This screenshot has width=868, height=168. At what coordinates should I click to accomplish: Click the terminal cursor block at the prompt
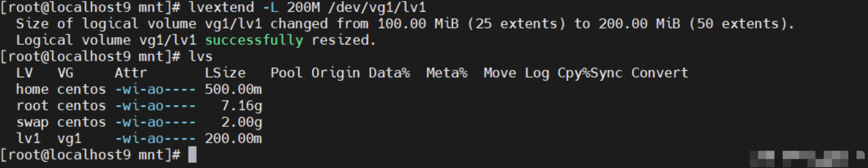pos(192,155)
